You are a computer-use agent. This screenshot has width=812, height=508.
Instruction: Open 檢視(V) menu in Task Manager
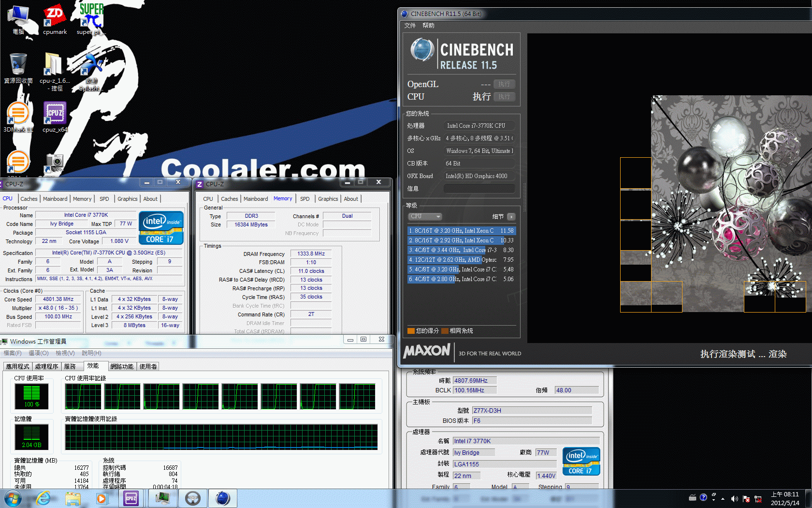65,353
